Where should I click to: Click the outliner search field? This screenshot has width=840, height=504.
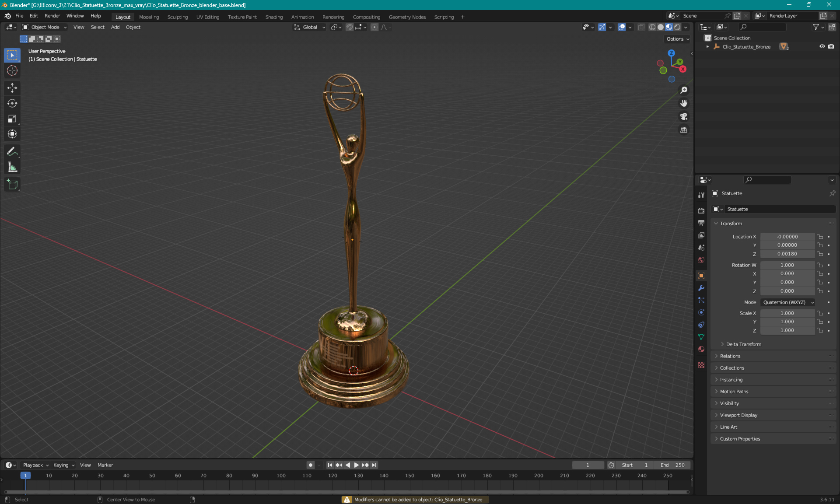[x=762, y=27]
